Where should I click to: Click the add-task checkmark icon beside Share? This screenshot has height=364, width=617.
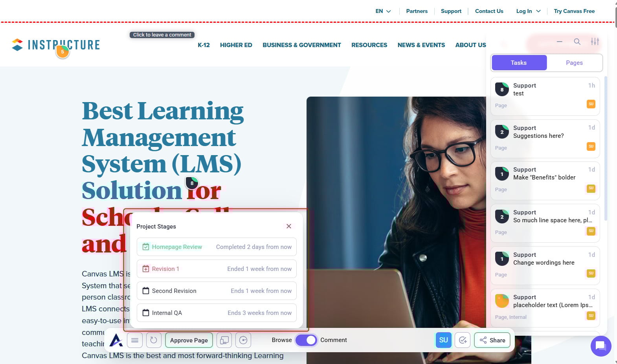click(463, 340)
